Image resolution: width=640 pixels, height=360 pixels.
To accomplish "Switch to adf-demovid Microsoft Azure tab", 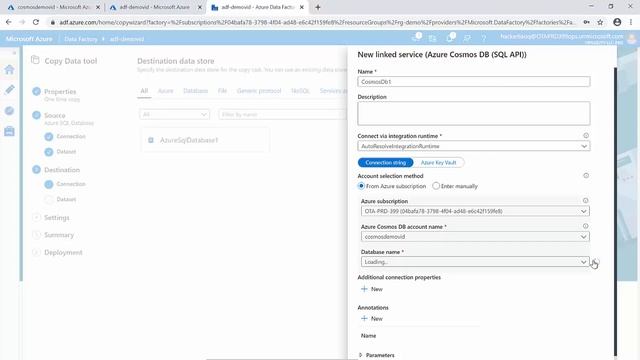I will point(154,7).
